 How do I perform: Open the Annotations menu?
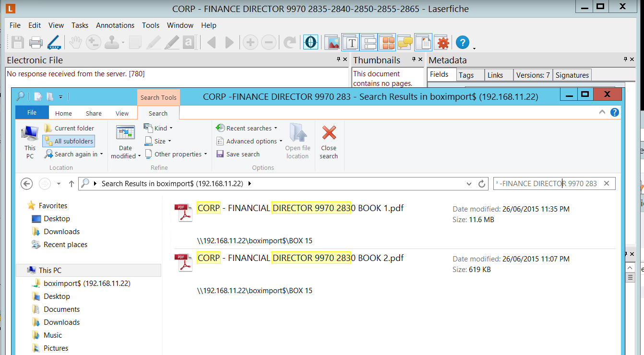tap(115, 25)
